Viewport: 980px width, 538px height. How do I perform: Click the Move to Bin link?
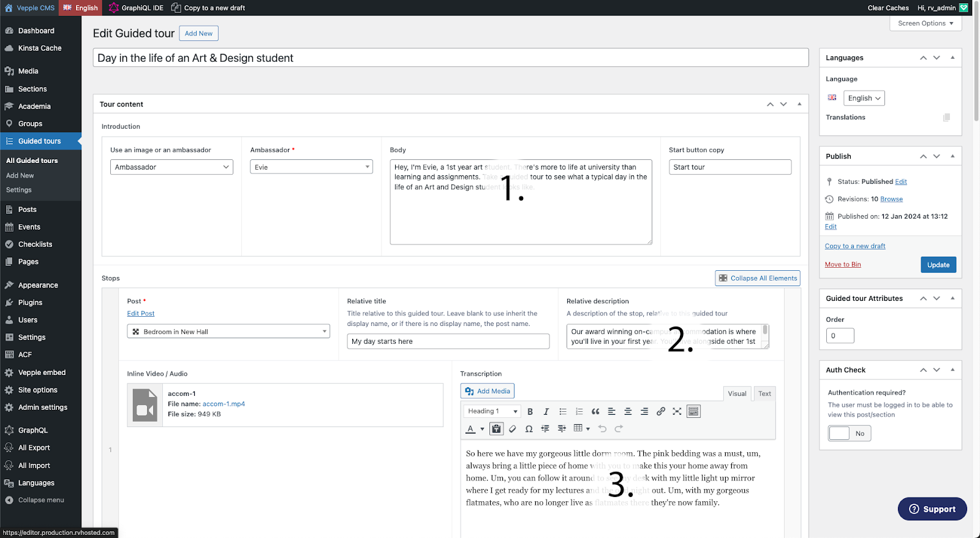pyautogui.click(x=843, y=265)
